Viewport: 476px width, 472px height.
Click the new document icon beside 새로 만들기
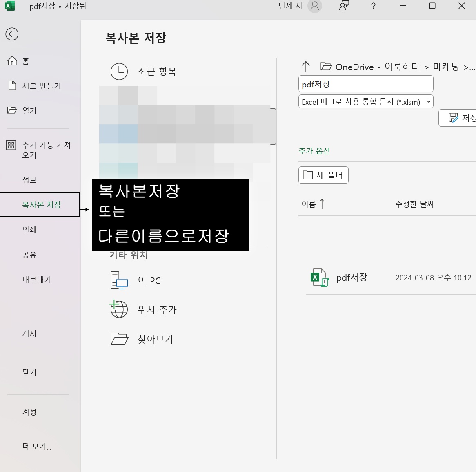[12, 86]
